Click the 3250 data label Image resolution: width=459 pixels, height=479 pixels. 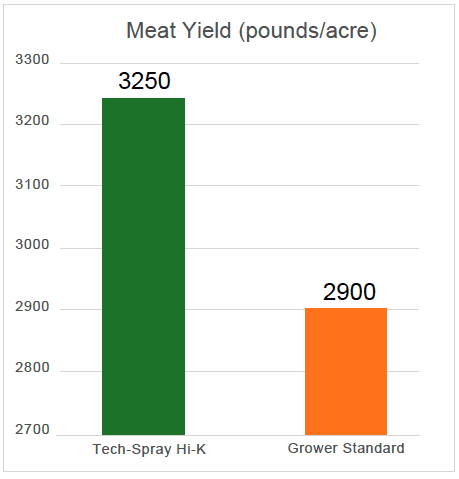click(144, 81)
